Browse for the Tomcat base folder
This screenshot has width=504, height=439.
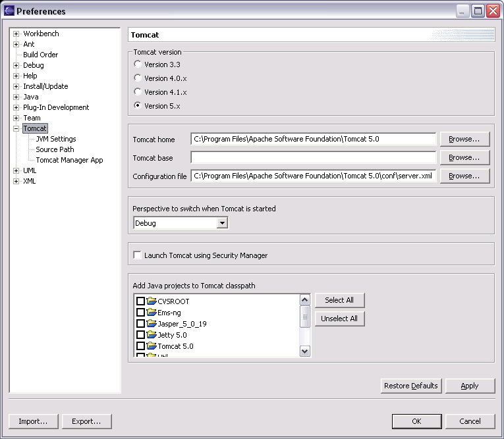(464, 157)
